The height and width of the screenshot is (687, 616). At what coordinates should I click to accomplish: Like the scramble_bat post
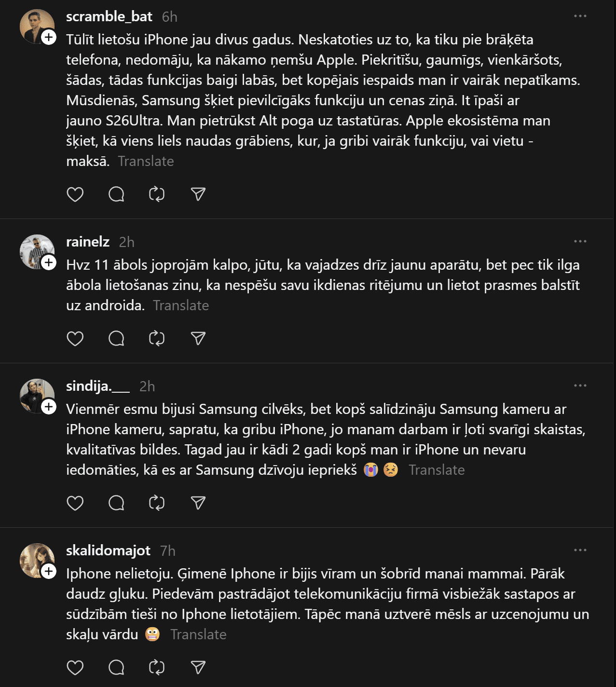(x=75, y=194)
